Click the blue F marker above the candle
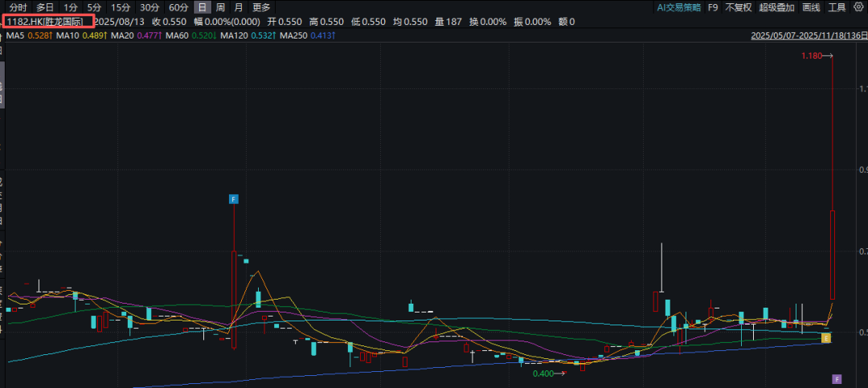Image resolution: width=868 pixels, height=388 pixels. 234,198
